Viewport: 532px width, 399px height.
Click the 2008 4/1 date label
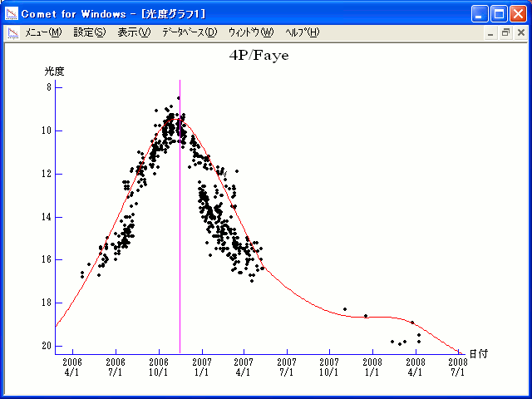pyautogui.click(x=416, y=367)
